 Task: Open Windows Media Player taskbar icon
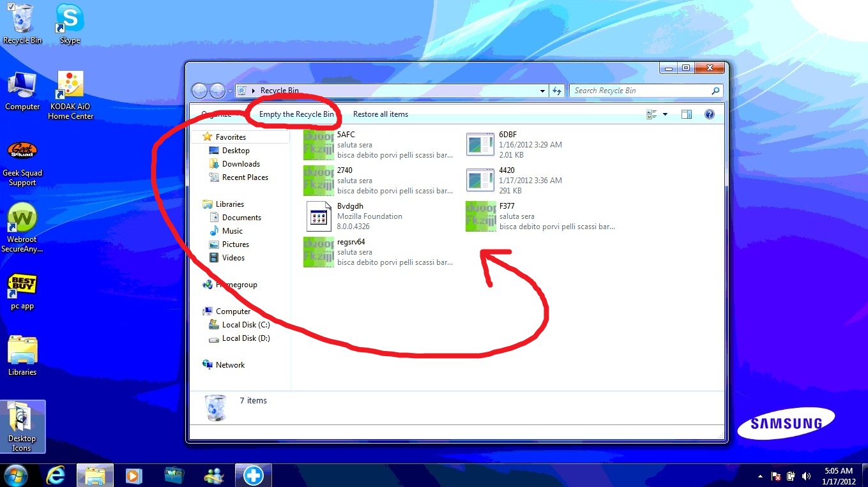[133, 476]
